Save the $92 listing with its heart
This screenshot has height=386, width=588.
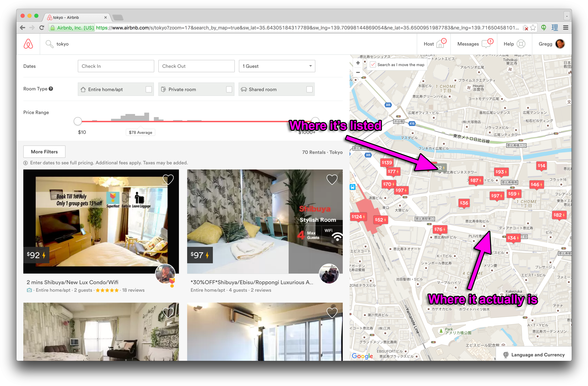[168, 179]
